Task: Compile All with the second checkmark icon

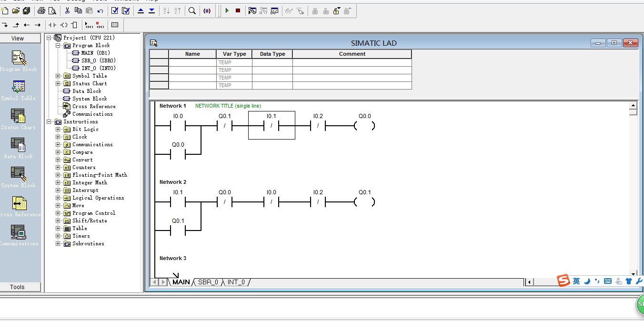Action: pos(126,10)
